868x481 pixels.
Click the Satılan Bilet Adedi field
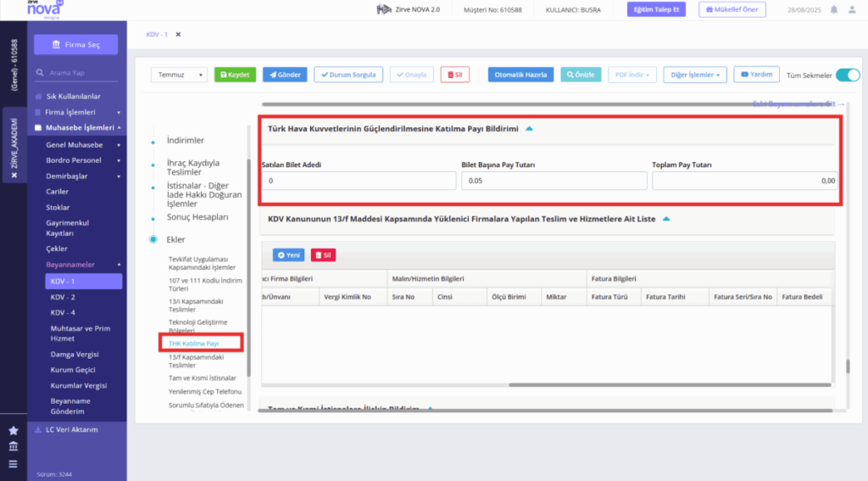coord(359,181)
